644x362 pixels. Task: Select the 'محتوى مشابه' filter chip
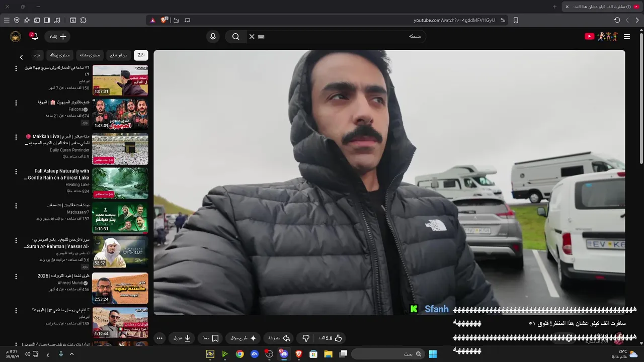[x=90, y=55]
